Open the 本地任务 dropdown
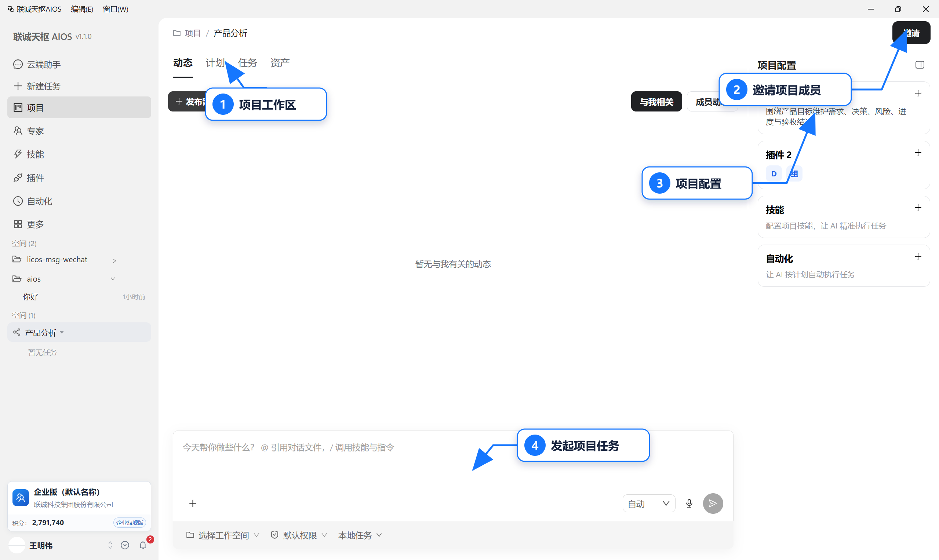This screenshot has width=939, height=560. (x=360, y=535)
